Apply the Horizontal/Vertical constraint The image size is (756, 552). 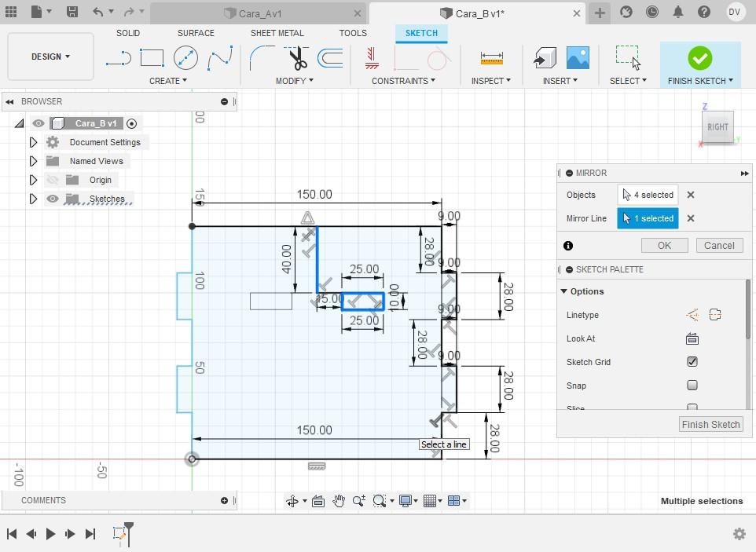point(371,58)
